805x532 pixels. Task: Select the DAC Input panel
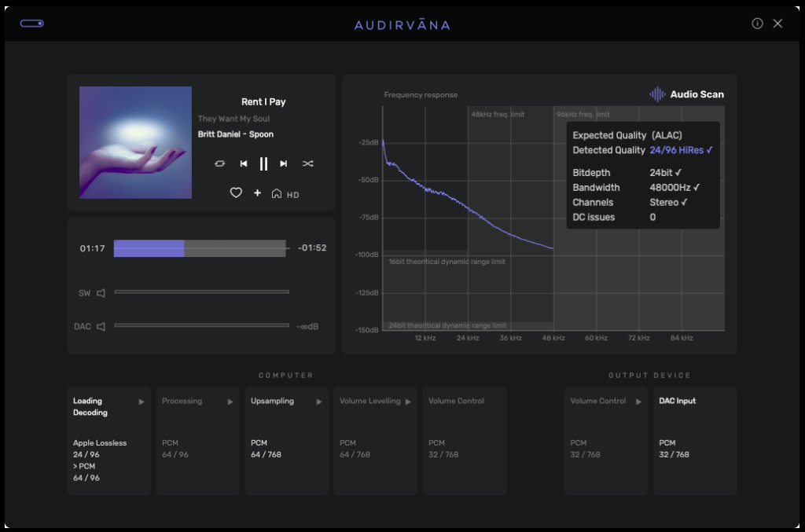click(x=694, y=440)
